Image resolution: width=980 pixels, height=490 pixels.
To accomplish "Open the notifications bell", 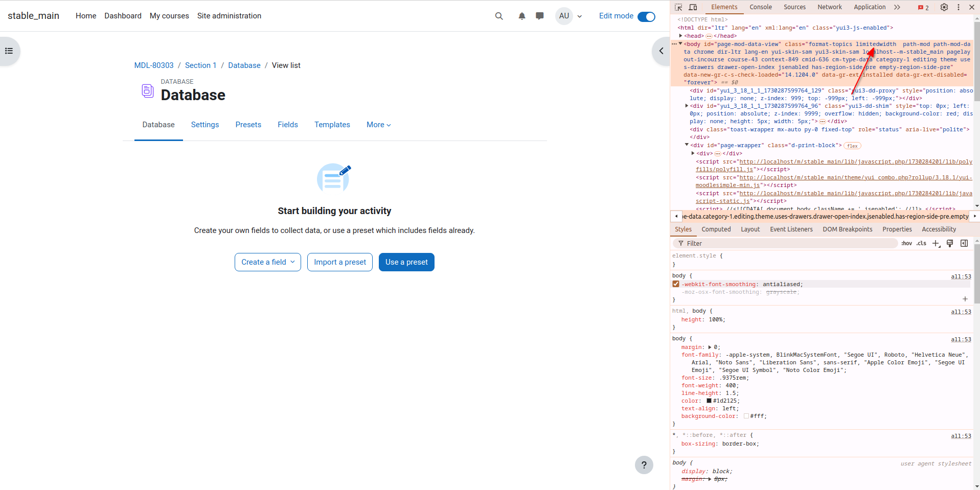I will pyautogui.click(x=521, y=16).
